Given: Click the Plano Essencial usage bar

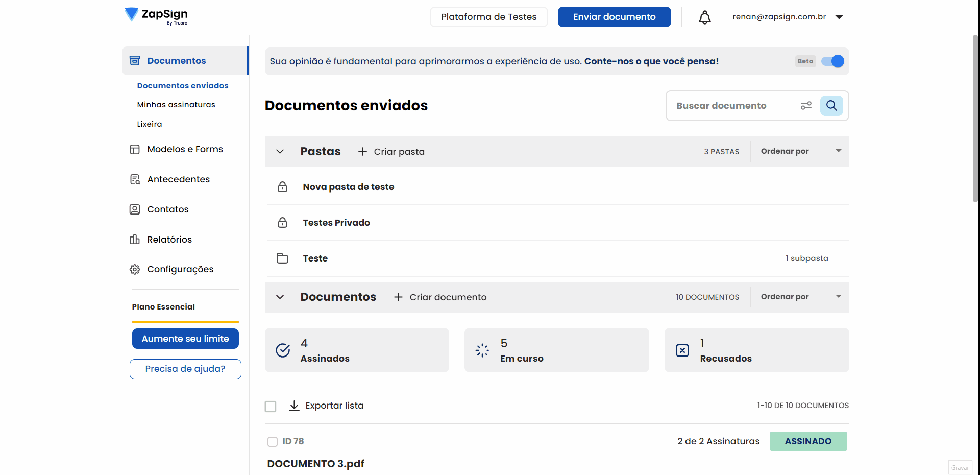Looking at the screenshot, I should [185, 322].
